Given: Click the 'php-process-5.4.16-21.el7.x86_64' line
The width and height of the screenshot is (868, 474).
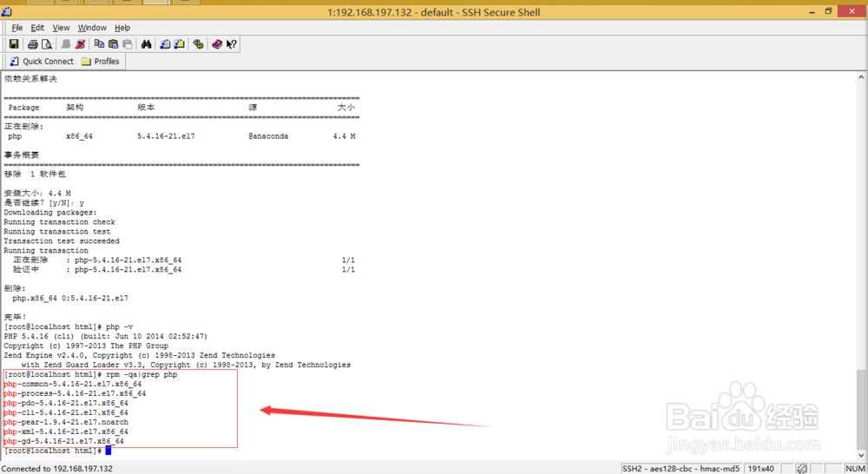Looking at the screenshot, I should pyautogui.click(x=75, y=393).
